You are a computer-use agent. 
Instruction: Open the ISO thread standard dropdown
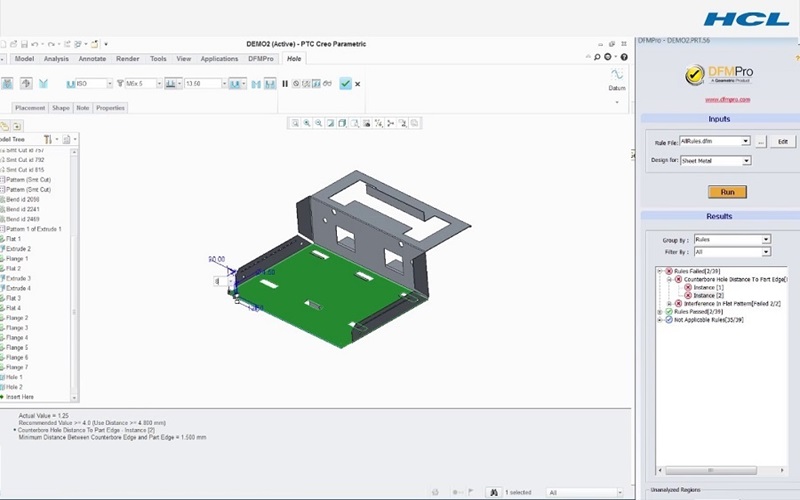click(109, 84)
